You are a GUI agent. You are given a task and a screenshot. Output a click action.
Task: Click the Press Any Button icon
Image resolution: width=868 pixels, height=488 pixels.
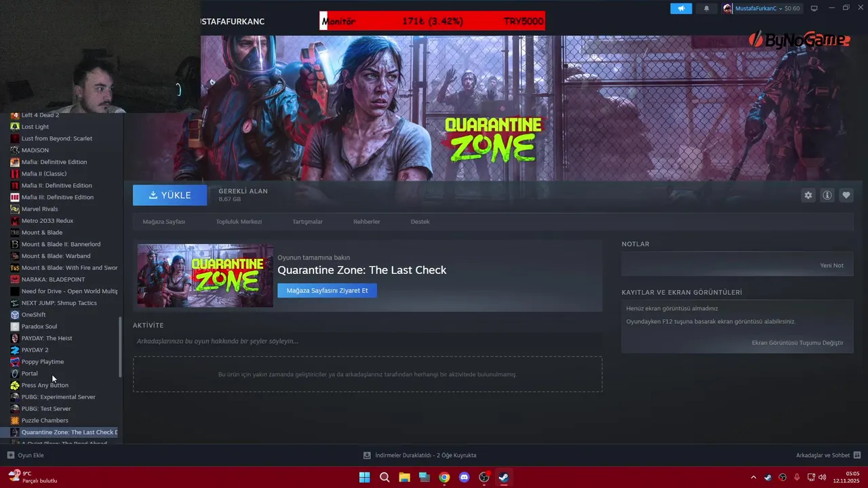(x=15, y=385)
